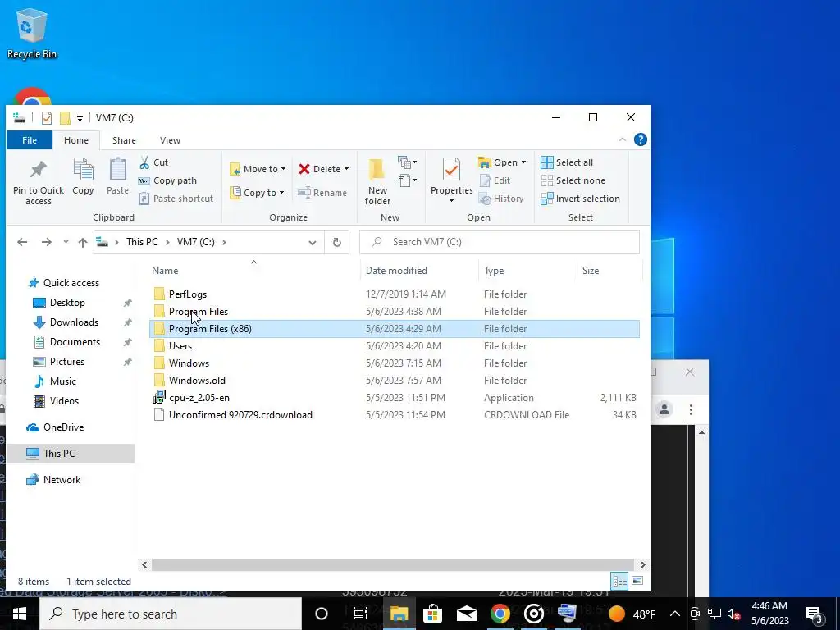
Task: Open recent locations dropdown arrow
Action: 66,242
